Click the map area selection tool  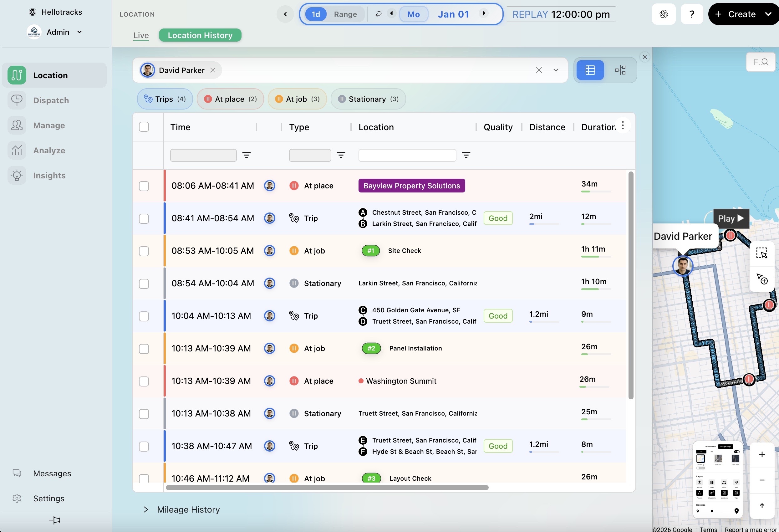click(761, 253)
